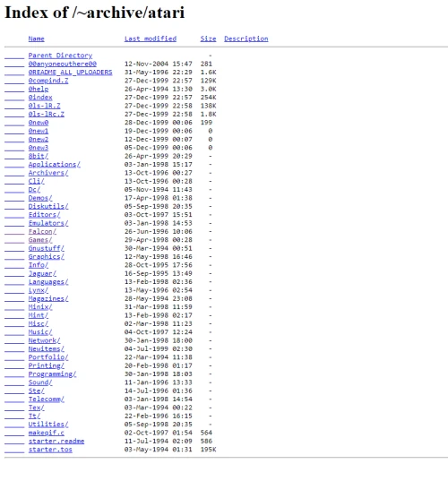448x498 pixels.
Task: Open the 00anyoneouthere00 file
Action: coord(63,64)
